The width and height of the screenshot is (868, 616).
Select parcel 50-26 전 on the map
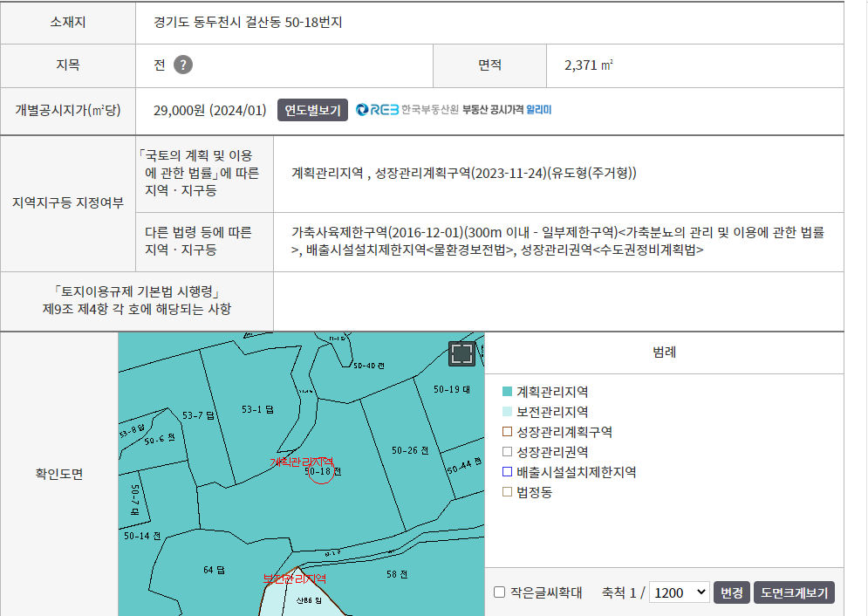pyautogui.click(x=410, y=450)
